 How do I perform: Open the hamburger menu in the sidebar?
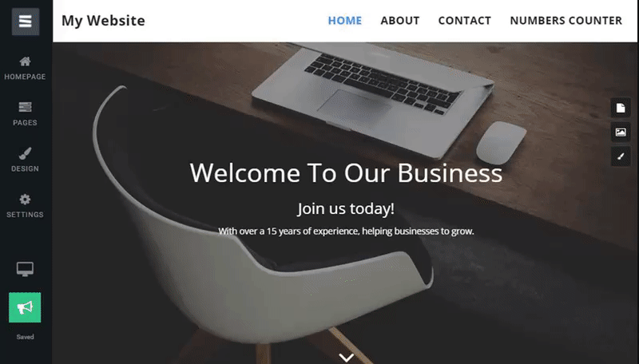coord(26,22)
